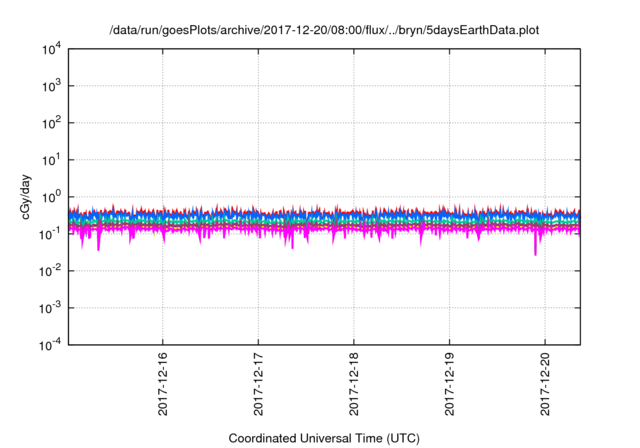640x448 pixels.
Task: Click the 2017-12-19 date label
Action: 449,384
